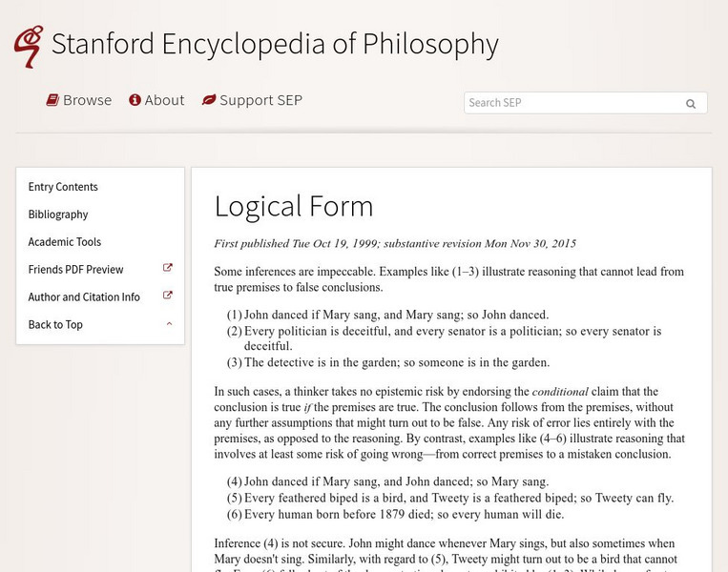Click the magnifying glass search button

[x=691, y=104]
